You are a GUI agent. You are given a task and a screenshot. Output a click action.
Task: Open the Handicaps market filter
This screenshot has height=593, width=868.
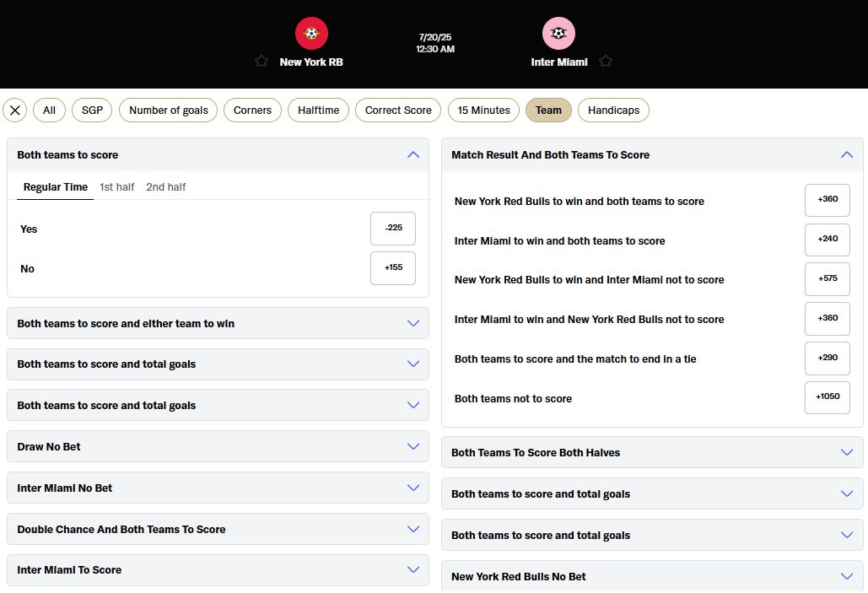[x=613, y=110]
